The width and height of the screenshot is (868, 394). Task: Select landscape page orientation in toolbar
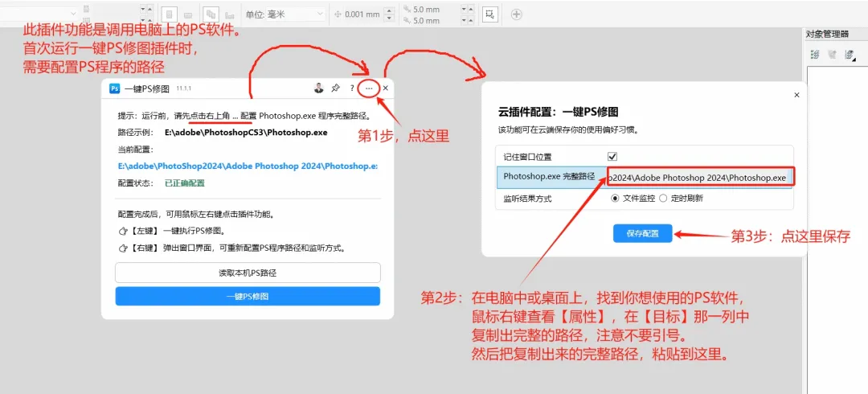[188, 15]
